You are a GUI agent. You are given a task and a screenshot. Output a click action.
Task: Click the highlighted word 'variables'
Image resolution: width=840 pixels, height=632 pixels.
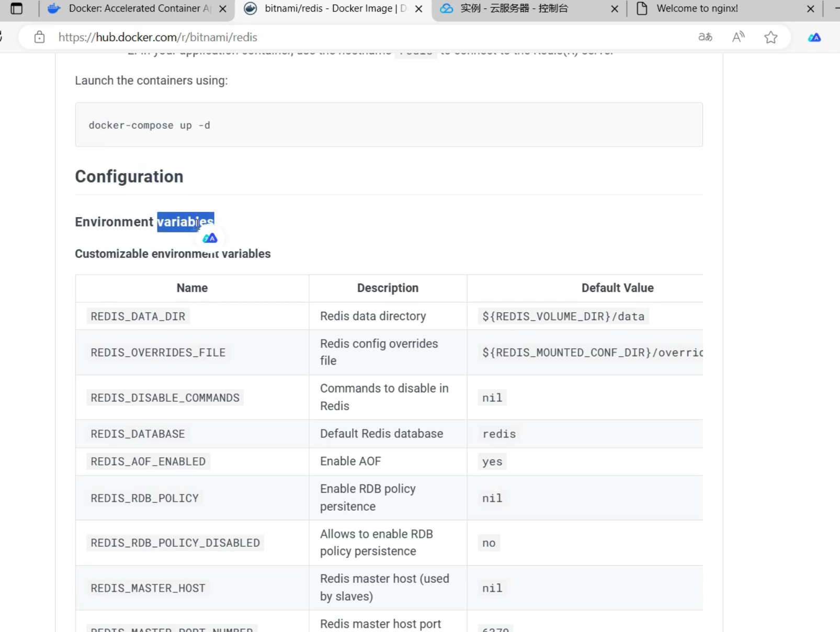pos(186,222)
